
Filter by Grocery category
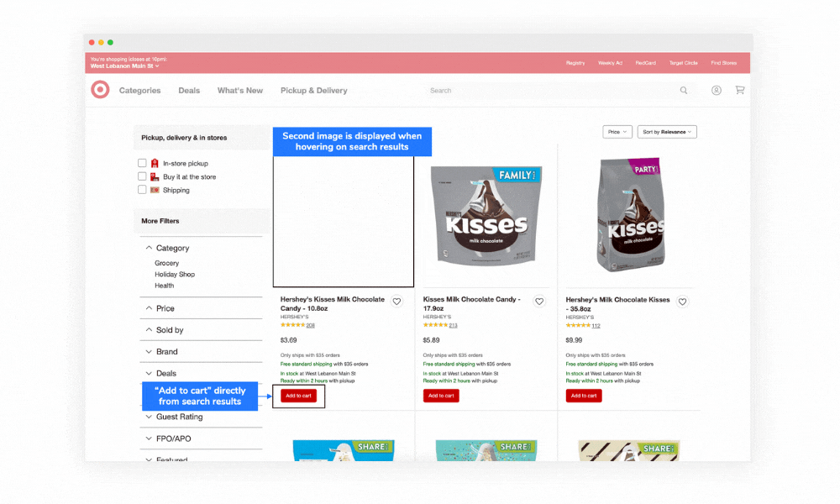pyautogui.click(x=166, y=263)
